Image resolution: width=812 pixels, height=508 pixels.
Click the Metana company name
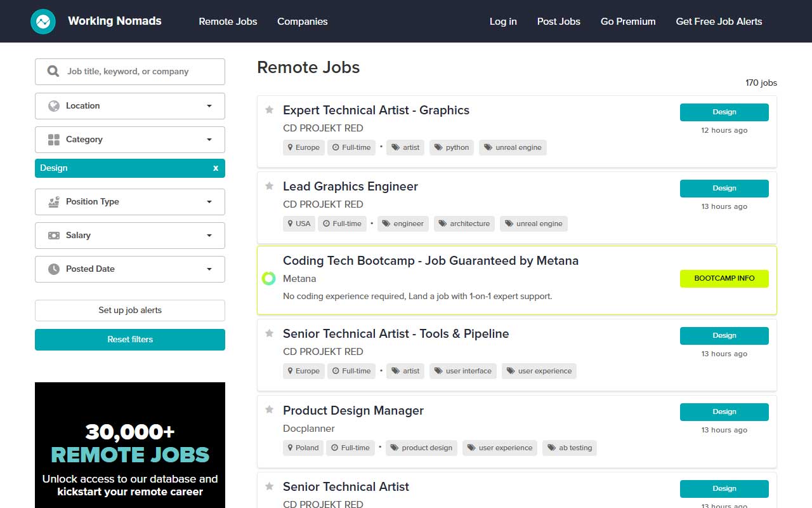coord(299,279)
